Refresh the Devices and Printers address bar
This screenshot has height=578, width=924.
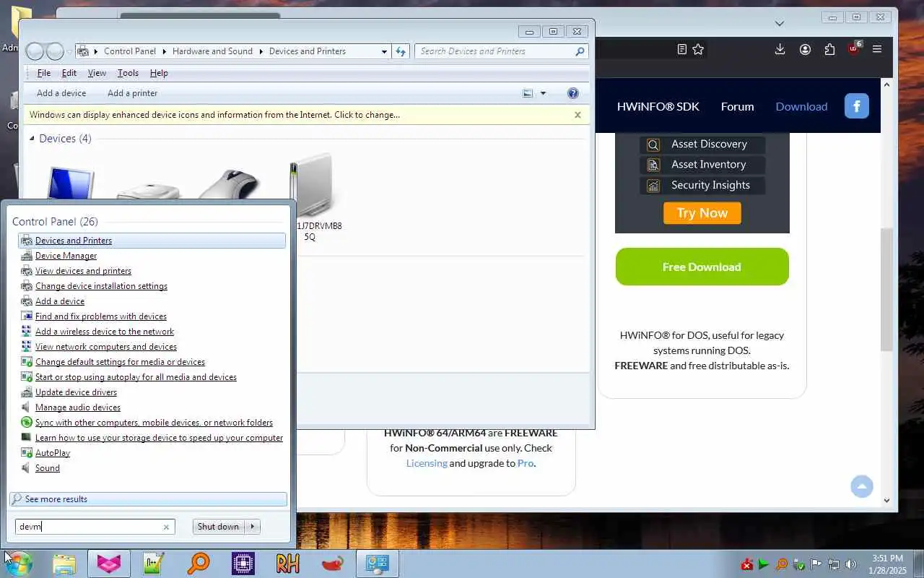pos(401,51)
